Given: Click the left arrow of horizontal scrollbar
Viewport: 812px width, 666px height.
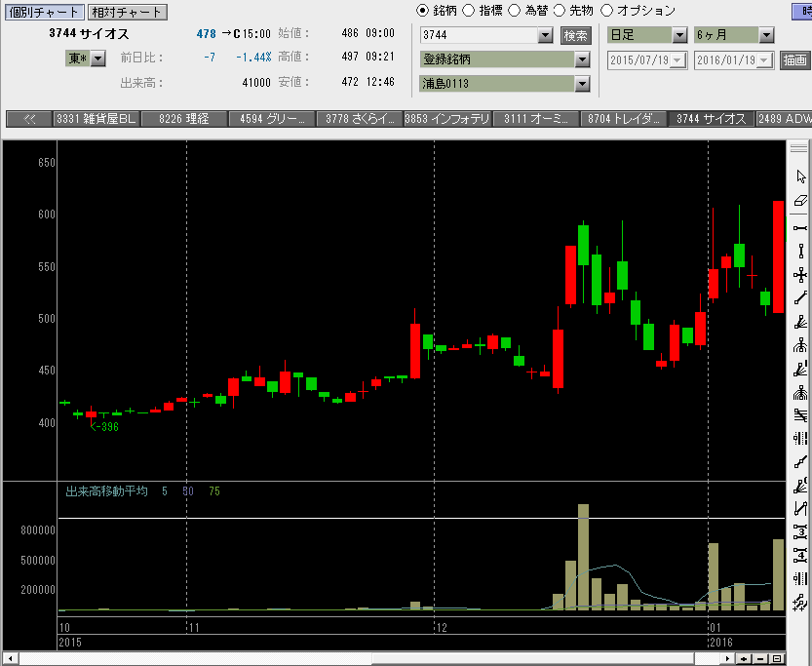Looking at the screenshot, I should (10, 659).
